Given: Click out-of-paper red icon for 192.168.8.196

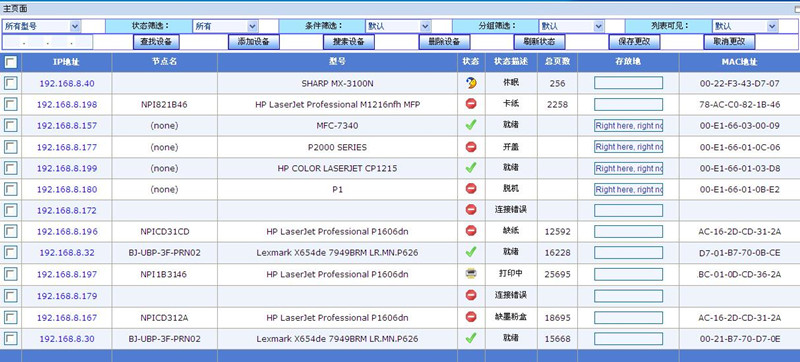Looking at the screenshot, I should [471, 231].
